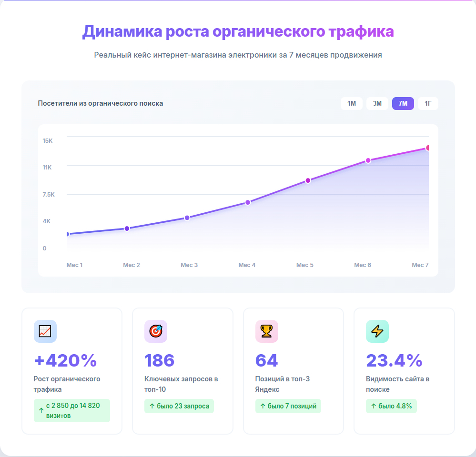Click the 'Рост органического трафика' label
Viewport: 476px width, 457px height.
click(67, 384)
